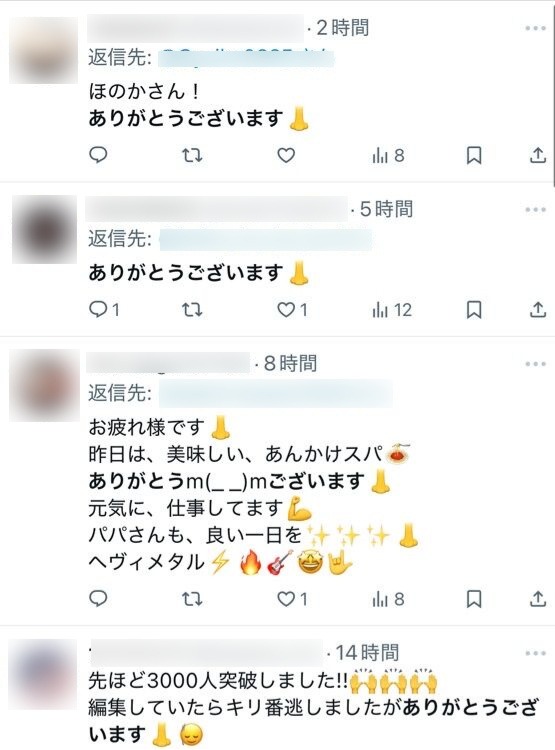Like the 8時間 あんかけスパ post

[292, 599]
